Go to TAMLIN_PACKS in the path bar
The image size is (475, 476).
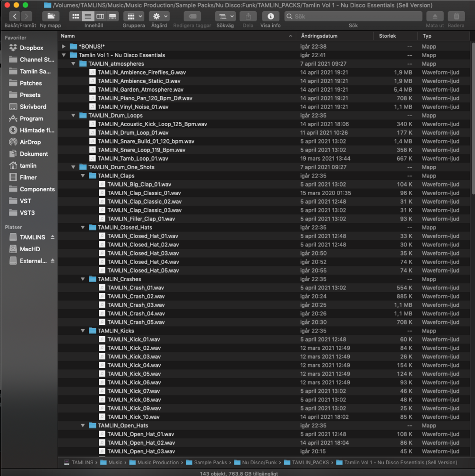[x=307, y=462]
